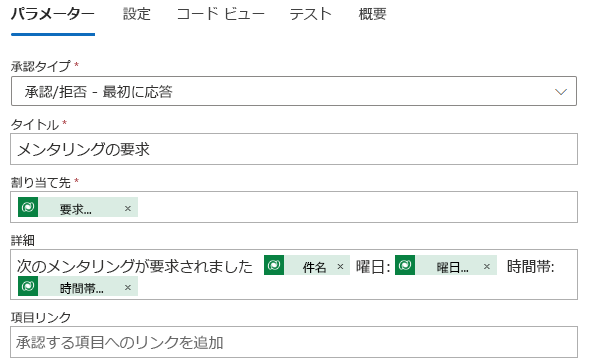Select the パラメーター tab
Screen dimensions: 590x360
pos(53,14)
